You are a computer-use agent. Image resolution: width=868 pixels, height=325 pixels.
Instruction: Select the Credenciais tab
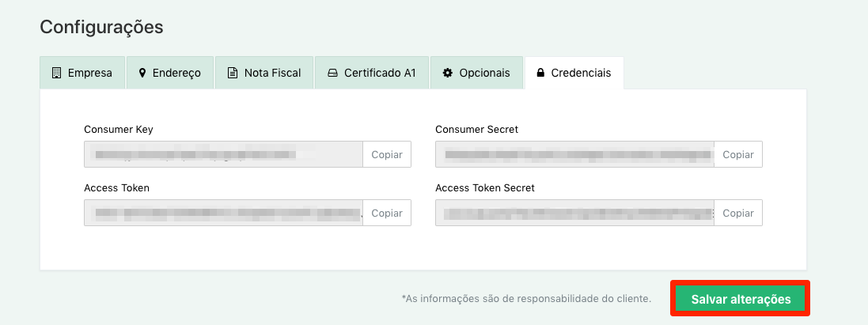574,73
